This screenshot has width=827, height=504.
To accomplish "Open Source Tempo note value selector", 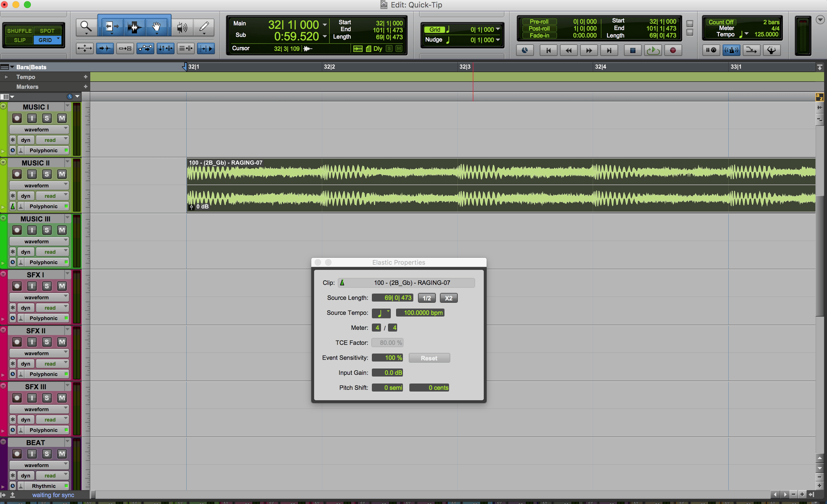I will click(381, 313).
